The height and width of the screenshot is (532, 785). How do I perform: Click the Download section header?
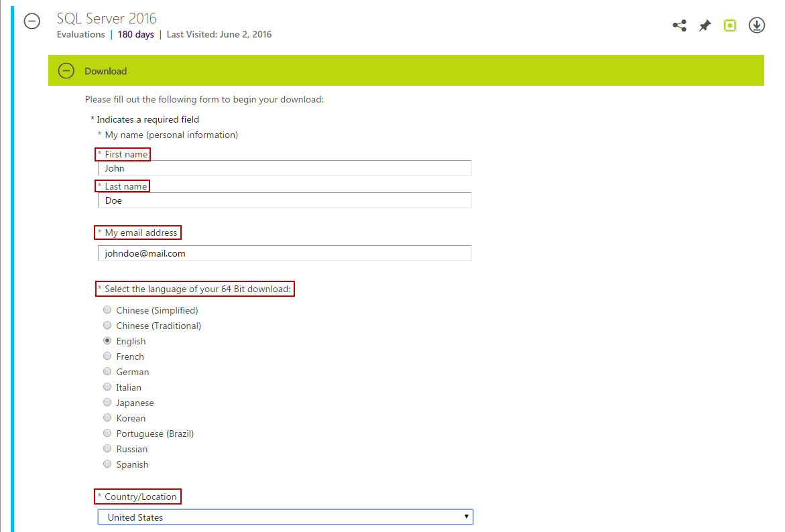point(105,70)
